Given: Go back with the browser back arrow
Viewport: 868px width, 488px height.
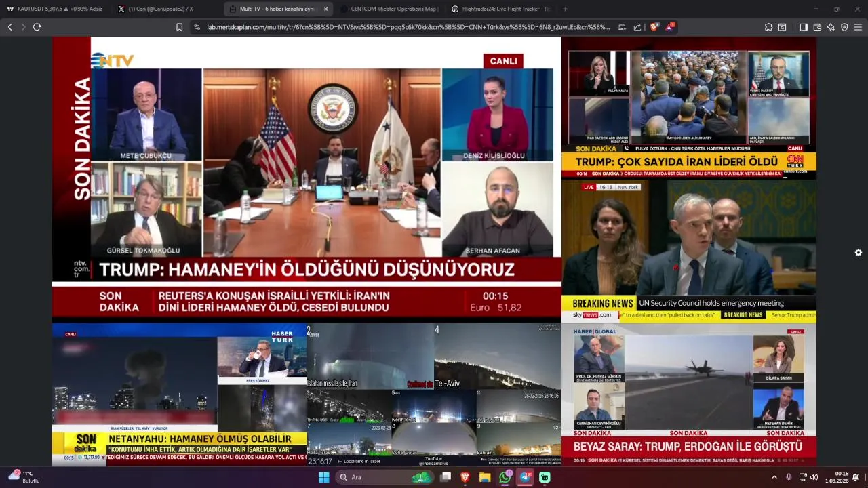Looking at the screenshot, I should (9, 27).
